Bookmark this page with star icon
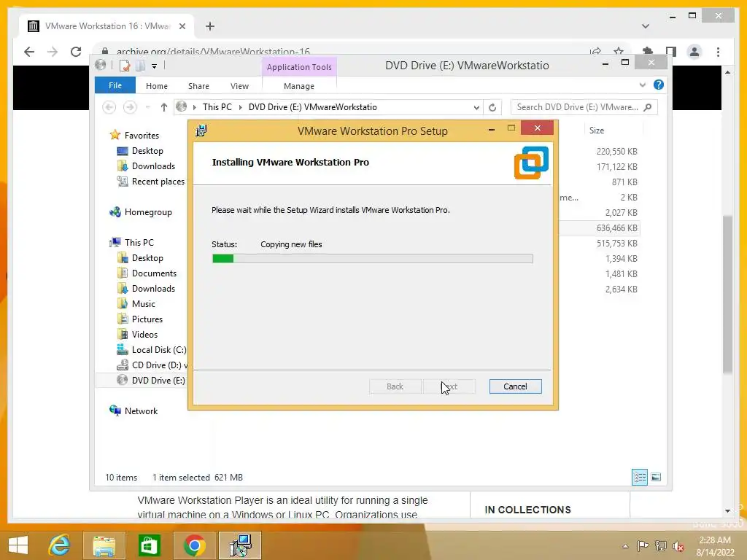Image resolution: width=747 pixels, height=560 pixels. click(x=619, y=52)
